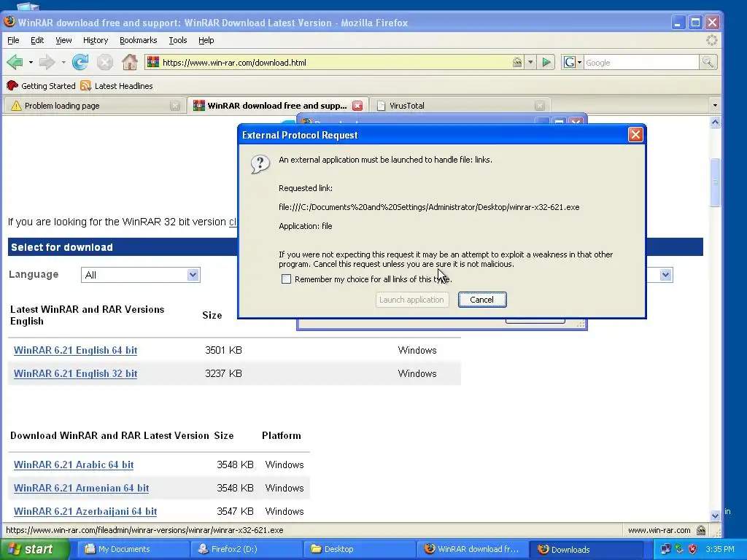Close the VirusTotal tab
Viewport: 747px width, 560px height.
pyautogui.click(x=539, y=106)
